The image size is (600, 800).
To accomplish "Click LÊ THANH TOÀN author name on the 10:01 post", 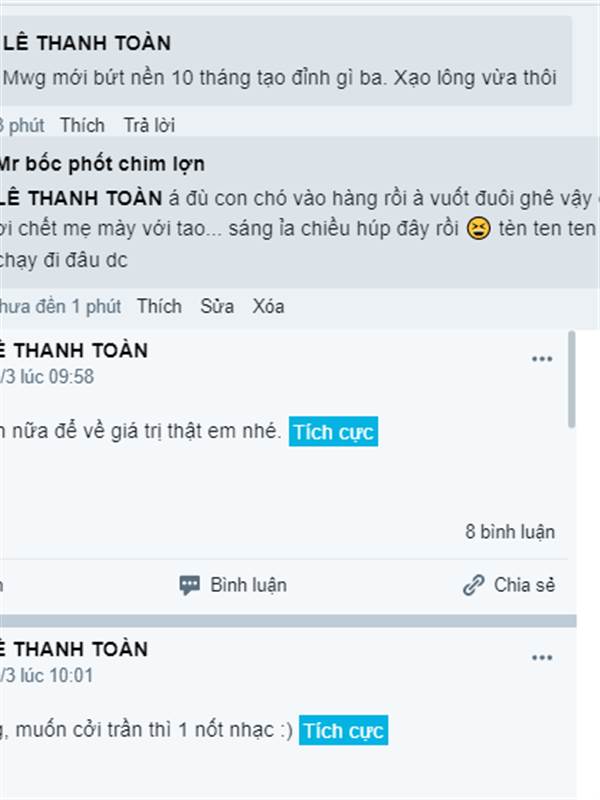I will (74, 649).
